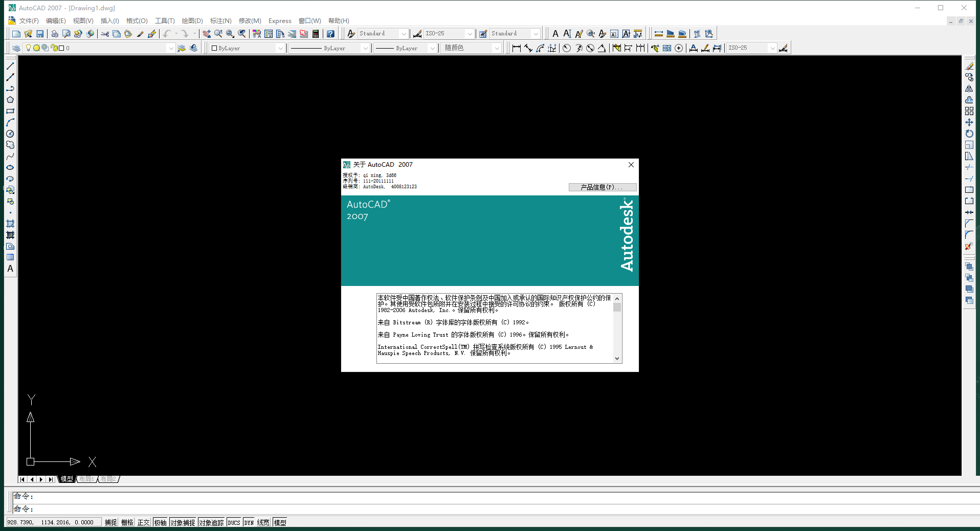Screen dimensions: 980x531
Task: Expand the layer list dropdown showing 0
Action: click(171, 48)
